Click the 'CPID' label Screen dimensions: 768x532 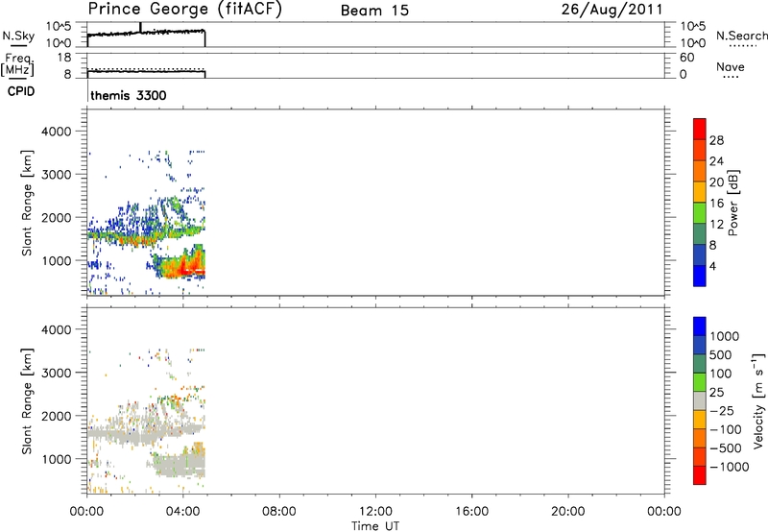[x=21, y=91]
